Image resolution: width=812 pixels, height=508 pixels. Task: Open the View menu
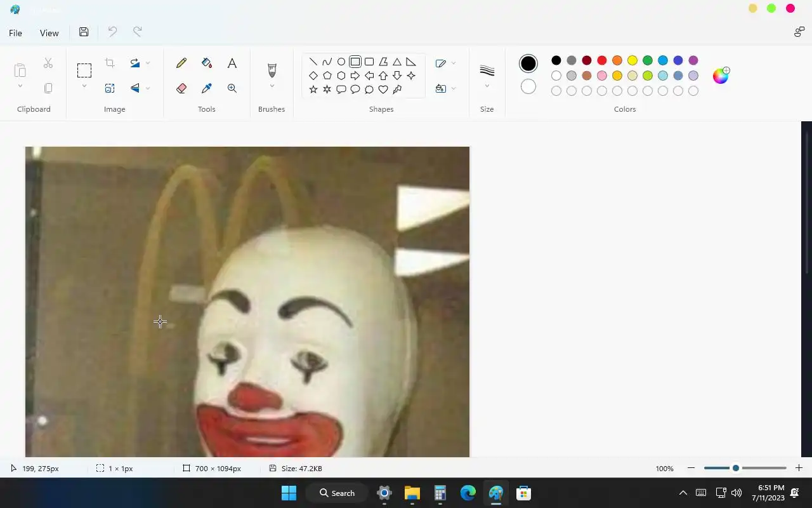[49, 33]
